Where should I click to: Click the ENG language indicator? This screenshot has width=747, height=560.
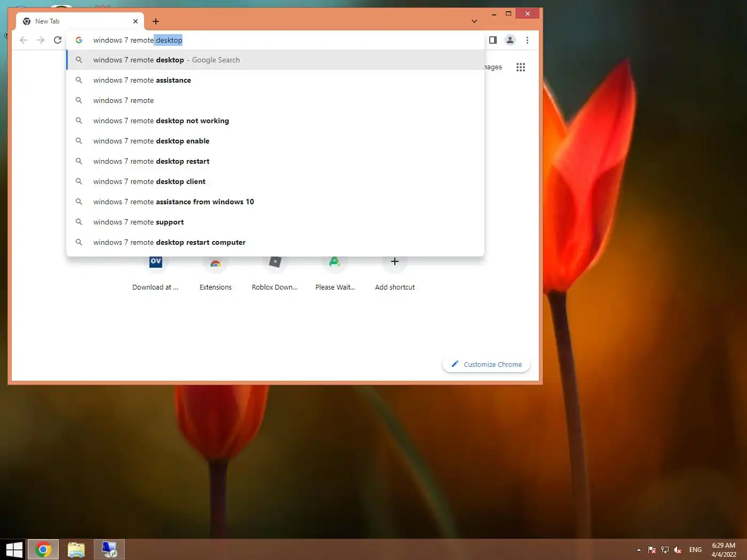point(695,550)
